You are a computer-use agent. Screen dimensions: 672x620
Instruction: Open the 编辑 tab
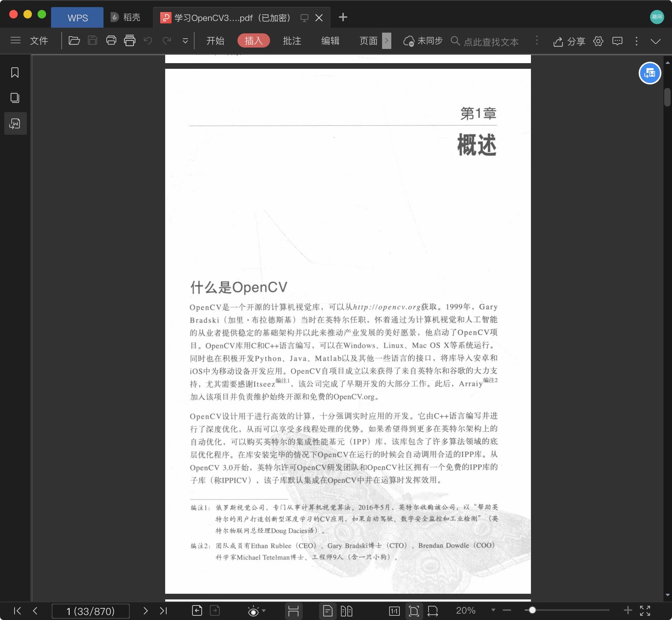click(330, 41)
